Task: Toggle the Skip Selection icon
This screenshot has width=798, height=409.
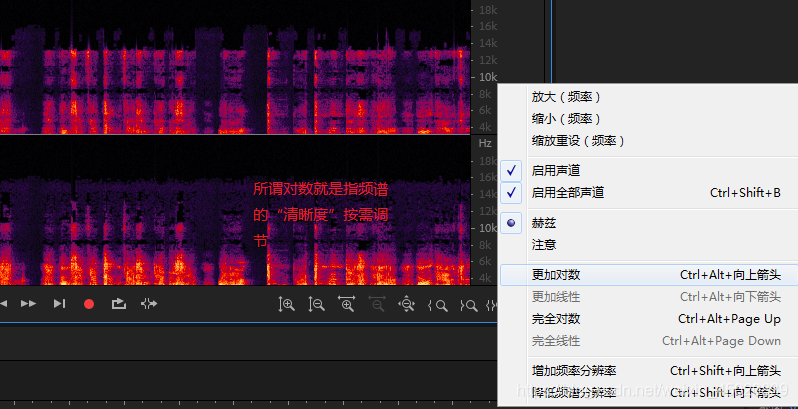Action: pos(149,304)
